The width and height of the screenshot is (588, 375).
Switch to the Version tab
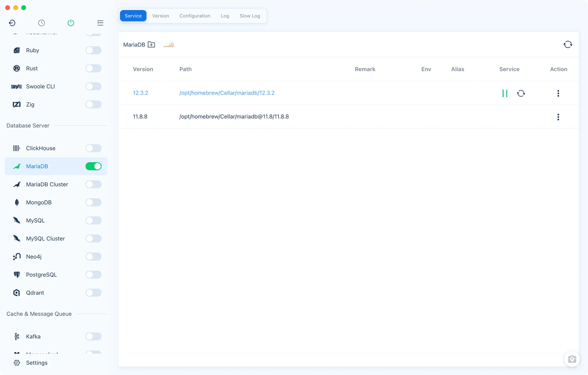[160, 16]
